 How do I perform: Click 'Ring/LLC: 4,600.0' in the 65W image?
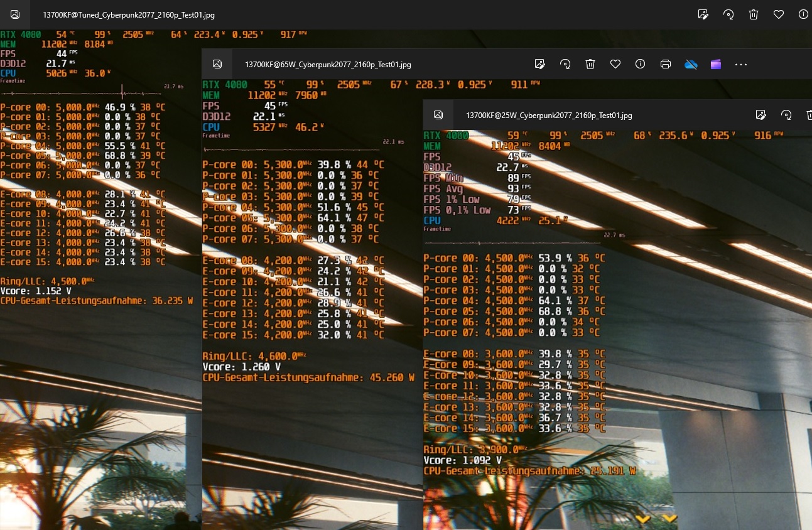click(255, 356)
